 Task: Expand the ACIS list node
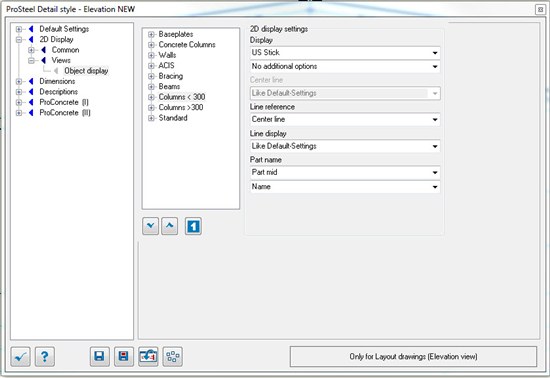[x=151, y=66]
